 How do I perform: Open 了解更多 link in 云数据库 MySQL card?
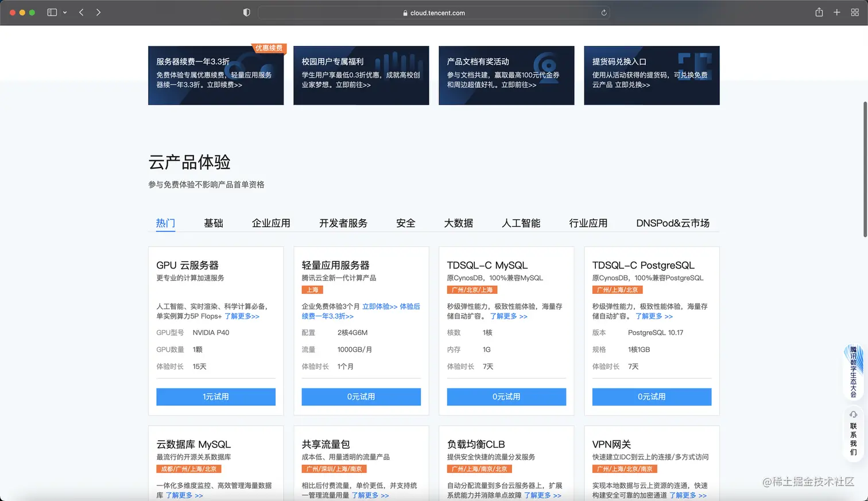(184, 495)
